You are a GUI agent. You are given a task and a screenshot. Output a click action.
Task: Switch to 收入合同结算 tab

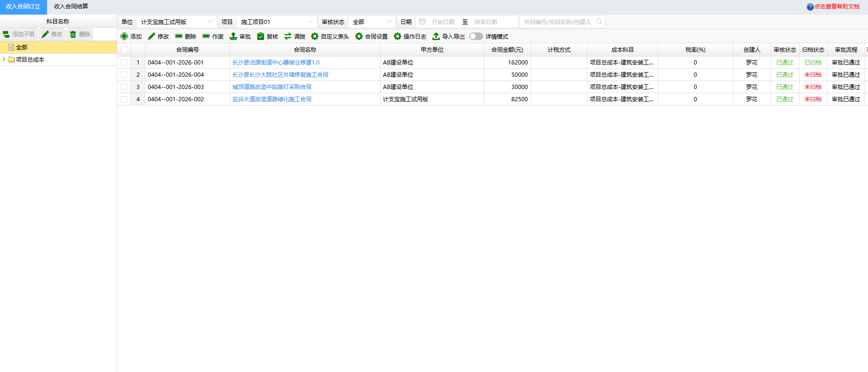click(71, 7)
